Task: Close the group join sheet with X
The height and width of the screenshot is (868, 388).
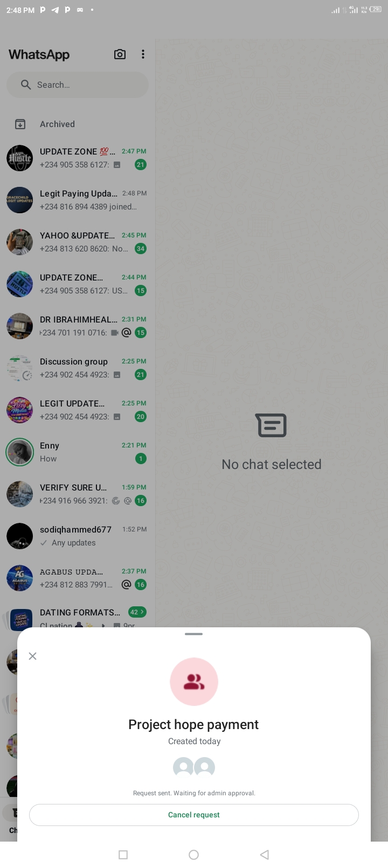Action: pos(32,656)
